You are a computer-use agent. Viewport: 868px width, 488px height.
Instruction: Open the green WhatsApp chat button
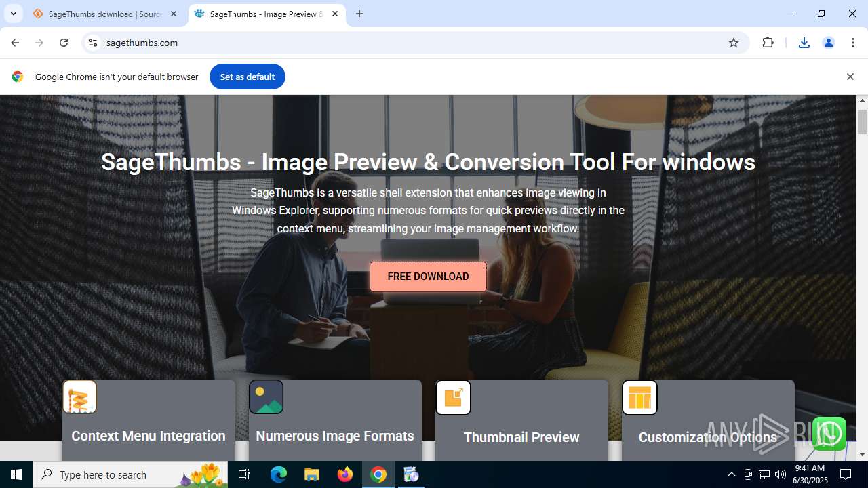[829, 434]
